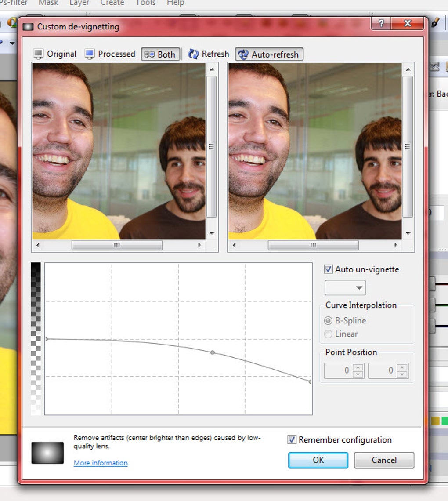The width and height of the screenshot is (448, 501).
Task: Toggle the Auto-refresh button
Action: tap(269, 54)
